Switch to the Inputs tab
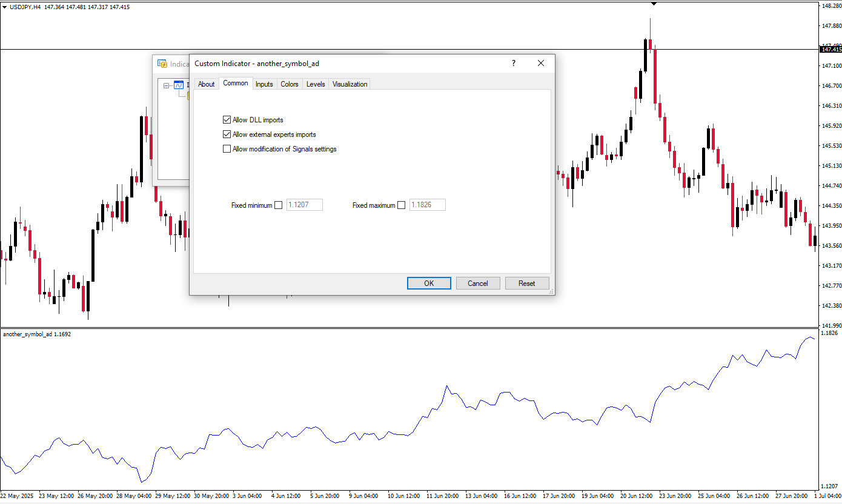 coord(264,84)
